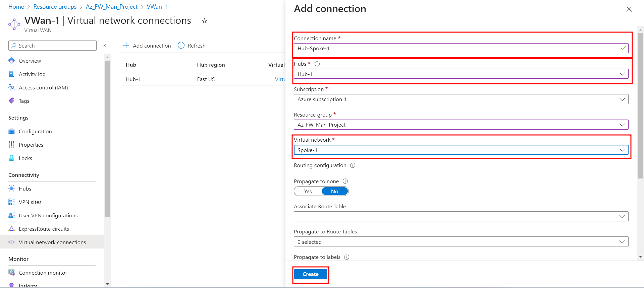Open the more options ellipsis in header

(218, 21)
